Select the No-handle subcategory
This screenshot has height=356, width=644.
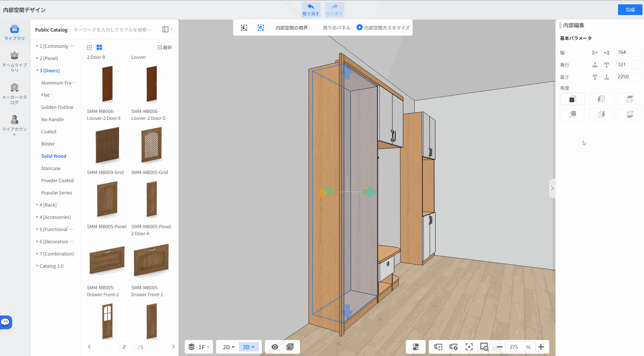click(52, 119)
